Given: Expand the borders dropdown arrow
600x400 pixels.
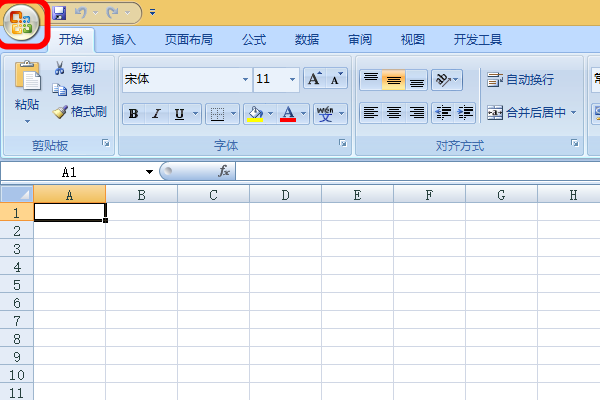Looking at the screenshot, I should tap(234, 114).
